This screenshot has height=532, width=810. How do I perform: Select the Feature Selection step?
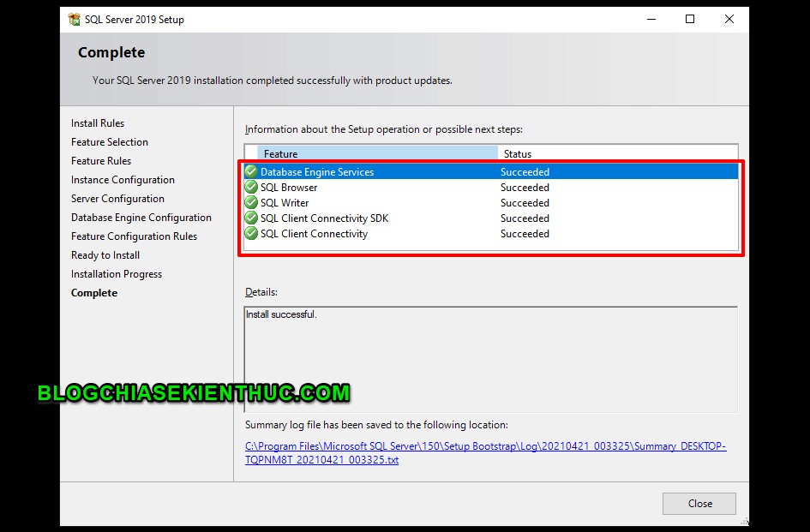(x=110, y=142)
